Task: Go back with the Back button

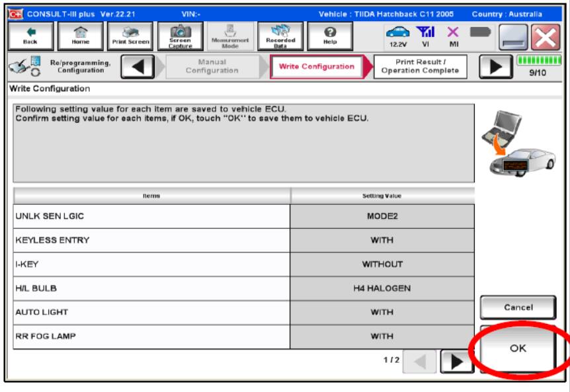Action: click(x=30, y=36)
